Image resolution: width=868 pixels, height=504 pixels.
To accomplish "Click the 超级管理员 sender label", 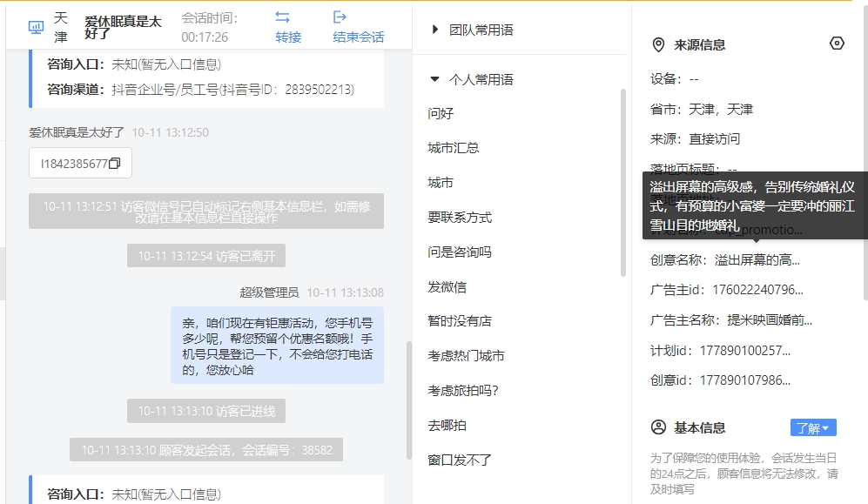I will (269, 292).
